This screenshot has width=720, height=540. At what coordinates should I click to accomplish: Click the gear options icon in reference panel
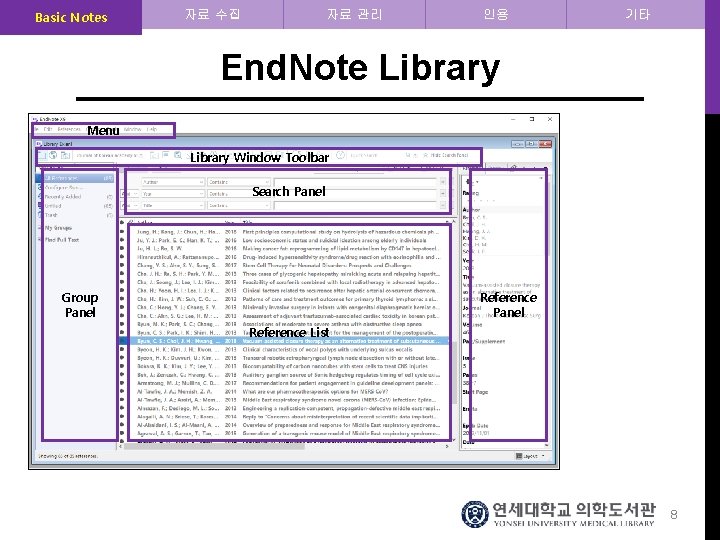click(x=469, y=182)
